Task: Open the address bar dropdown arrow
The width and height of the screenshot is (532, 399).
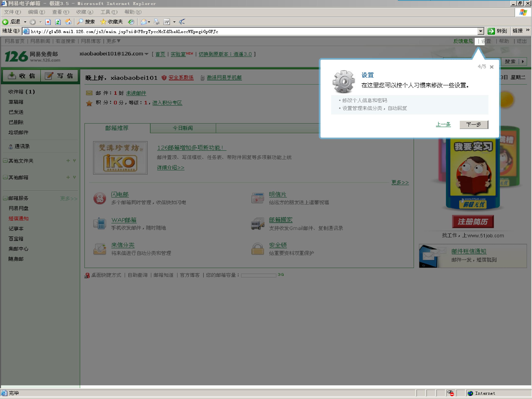Action: coord(480,31)
